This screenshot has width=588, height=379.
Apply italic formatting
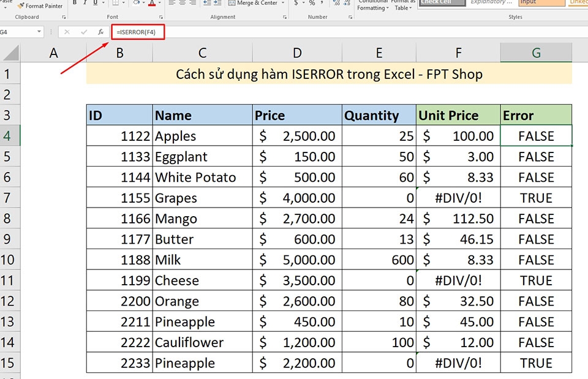click(84, 3)
